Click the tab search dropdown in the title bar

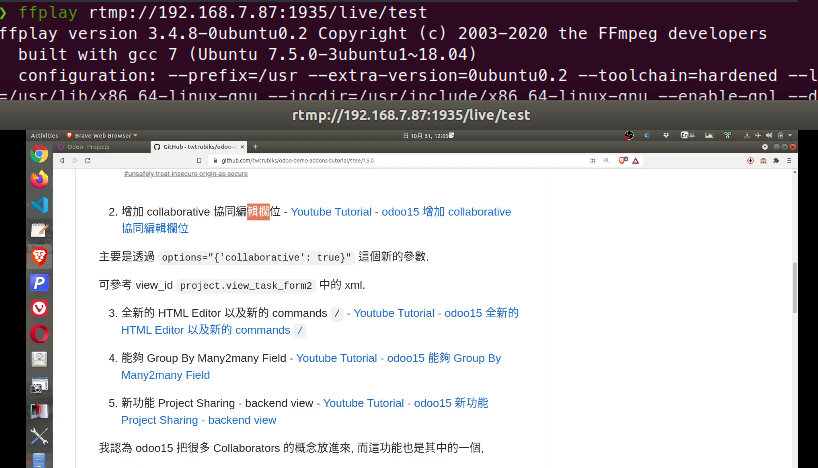pyautogui.click(x=765, y=147)
